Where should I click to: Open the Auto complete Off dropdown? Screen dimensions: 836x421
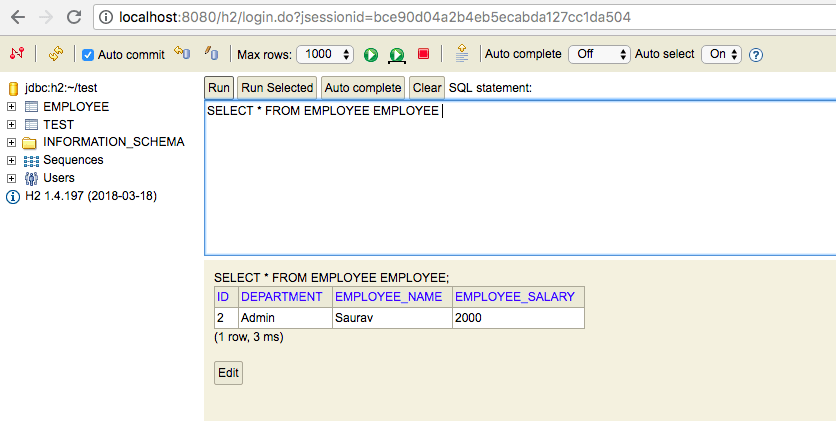(x=599, y=54)
